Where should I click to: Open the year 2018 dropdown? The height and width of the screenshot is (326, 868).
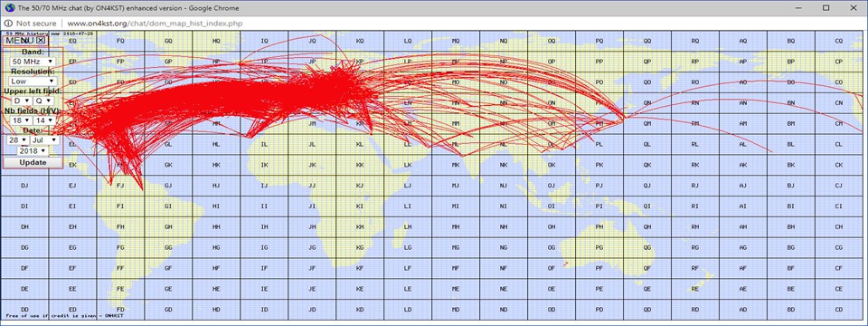(x=33, y=151)
